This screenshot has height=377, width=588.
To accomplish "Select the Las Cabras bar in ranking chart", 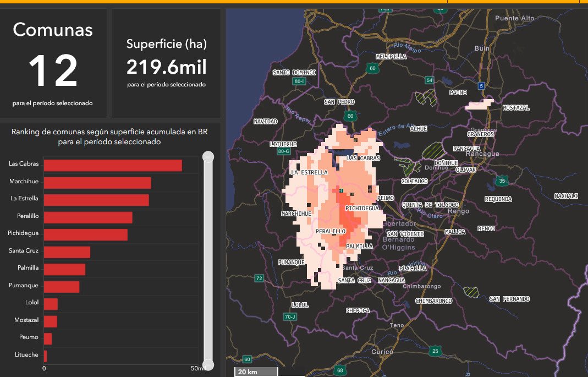I will [x=113, y=165].
